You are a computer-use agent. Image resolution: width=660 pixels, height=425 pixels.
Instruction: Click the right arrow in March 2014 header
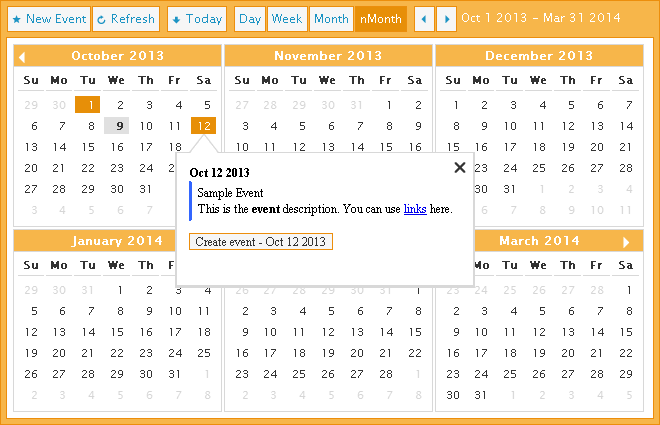(x=626, y=242)
